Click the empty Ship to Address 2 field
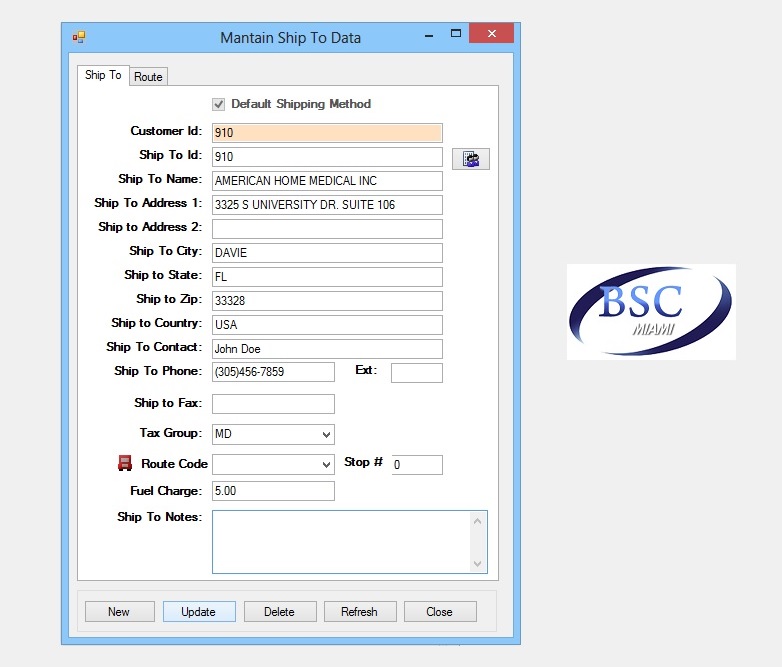The image size is (782, 667). 327,228
